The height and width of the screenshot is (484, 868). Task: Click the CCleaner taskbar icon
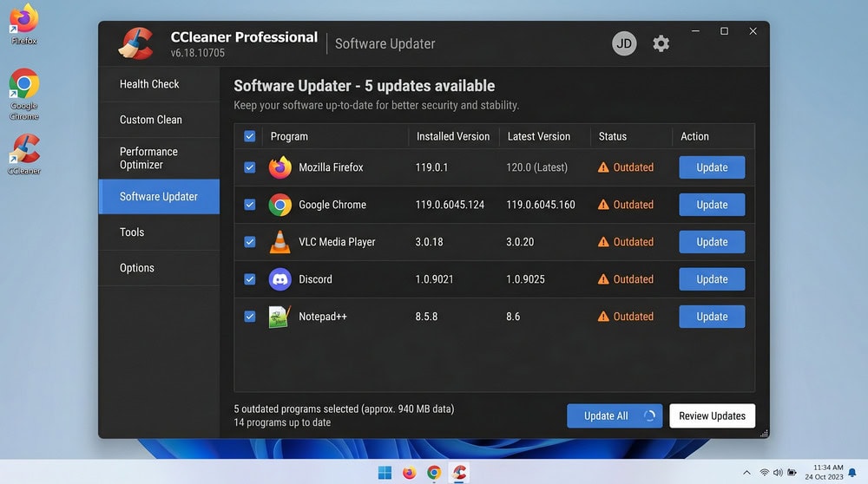459,473
